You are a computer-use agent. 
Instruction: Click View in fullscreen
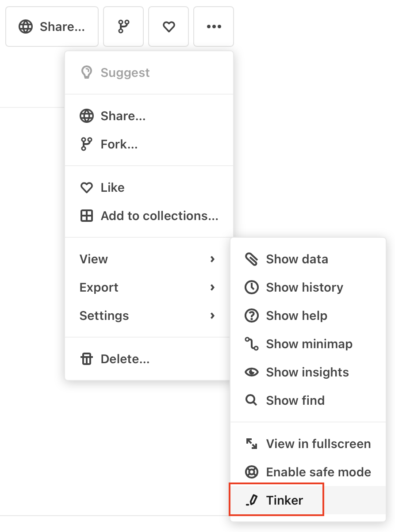tap(318, 444)
